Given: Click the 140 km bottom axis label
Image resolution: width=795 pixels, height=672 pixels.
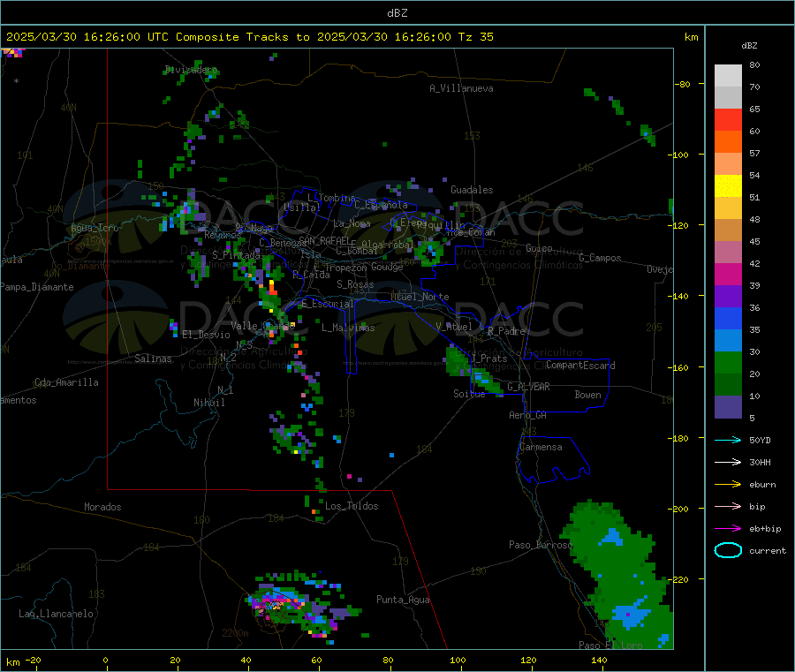Looking at the screenshot, I should (599, 660).
